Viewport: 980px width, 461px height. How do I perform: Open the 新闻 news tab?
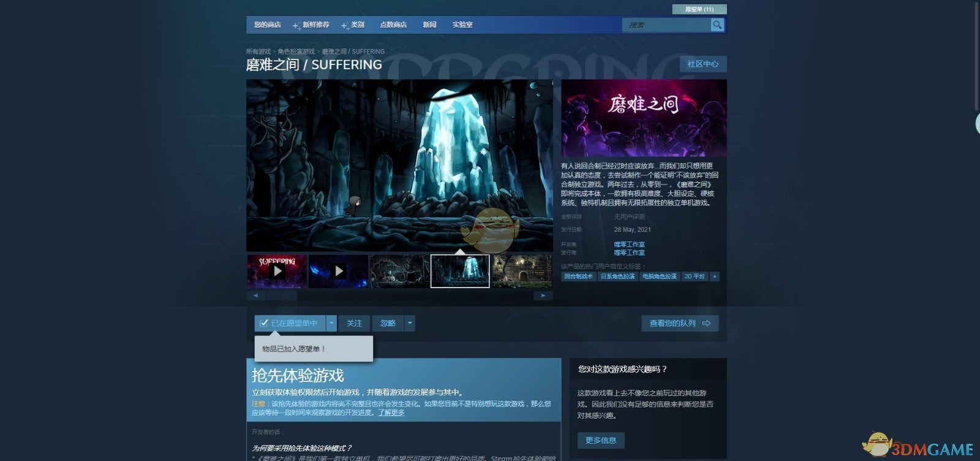click(x=429, y=25)
